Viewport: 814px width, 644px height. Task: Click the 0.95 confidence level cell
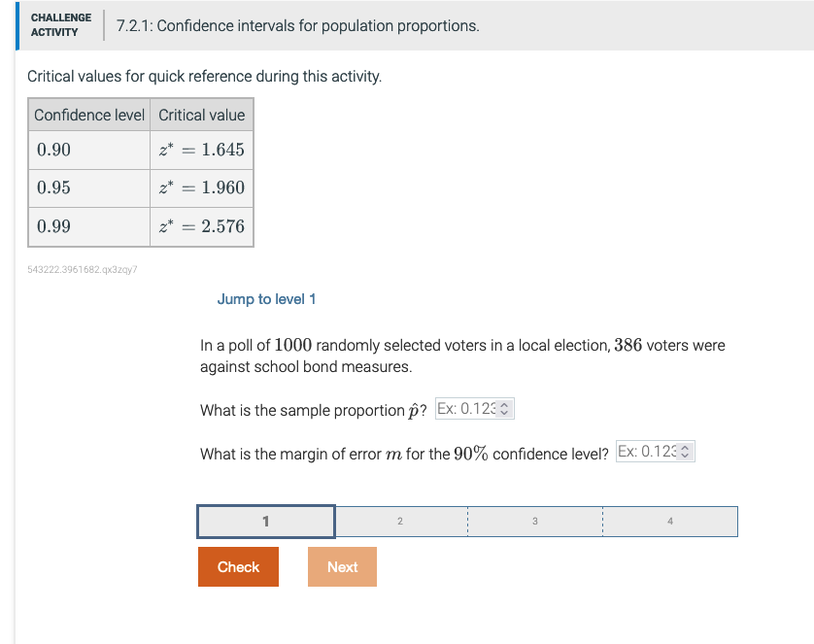(89, 187)
